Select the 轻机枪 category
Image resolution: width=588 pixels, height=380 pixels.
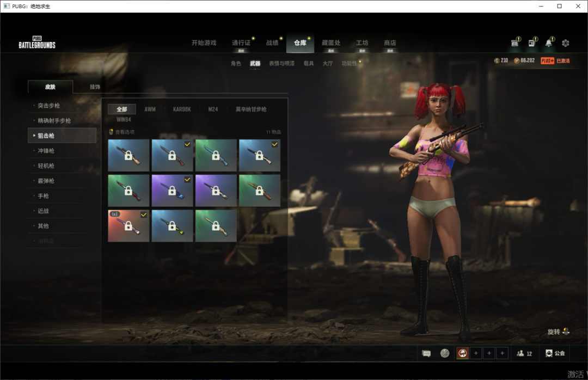point(62,166)
